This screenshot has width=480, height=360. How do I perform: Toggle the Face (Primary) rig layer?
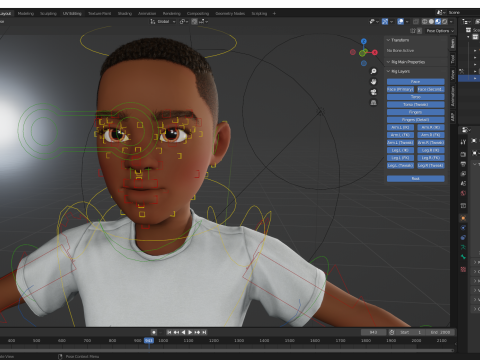tap(400, 89)
